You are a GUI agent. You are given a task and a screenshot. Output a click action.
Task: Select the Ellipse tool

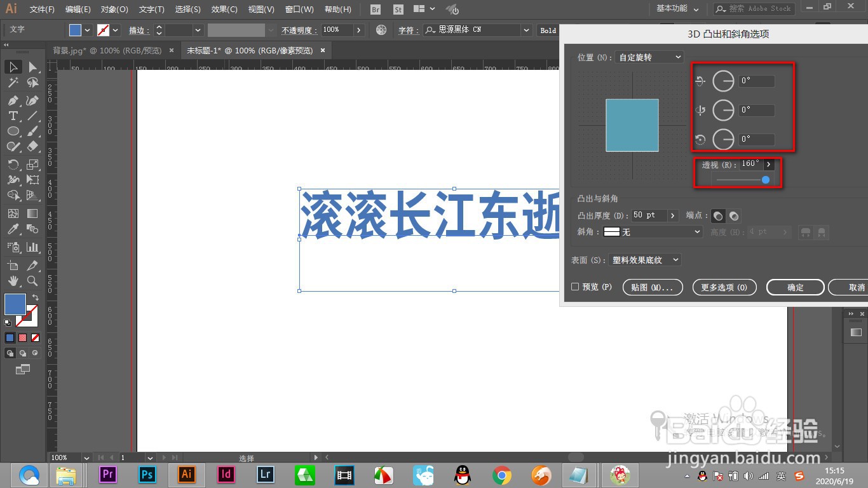13,131
